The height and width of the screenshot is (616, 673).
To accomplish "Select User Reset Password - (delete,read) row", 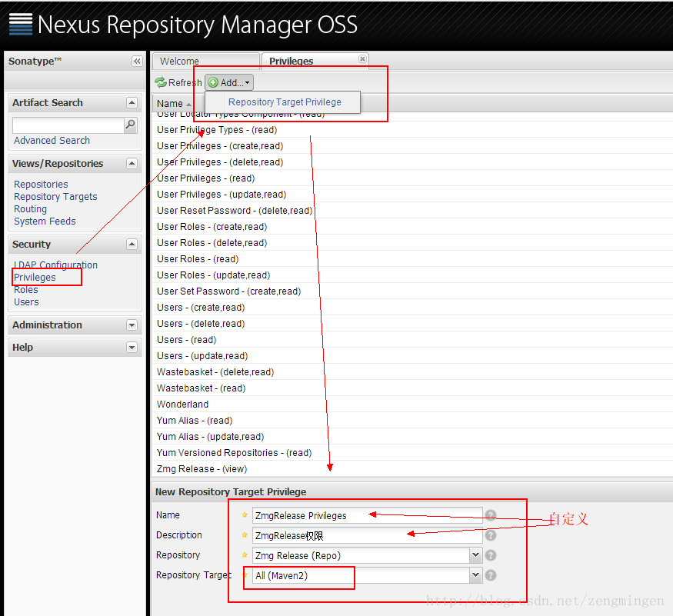I will coord(412,211).
